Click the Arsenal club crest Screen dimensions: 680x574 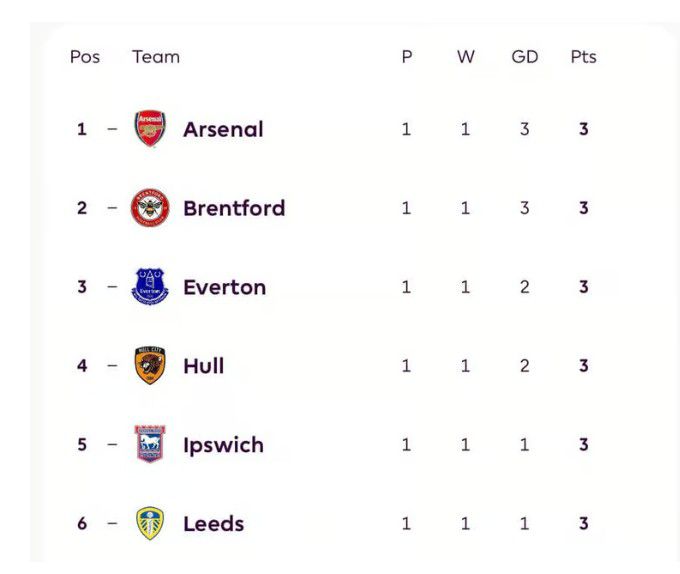pyautogui.click(x=150, y=129)
